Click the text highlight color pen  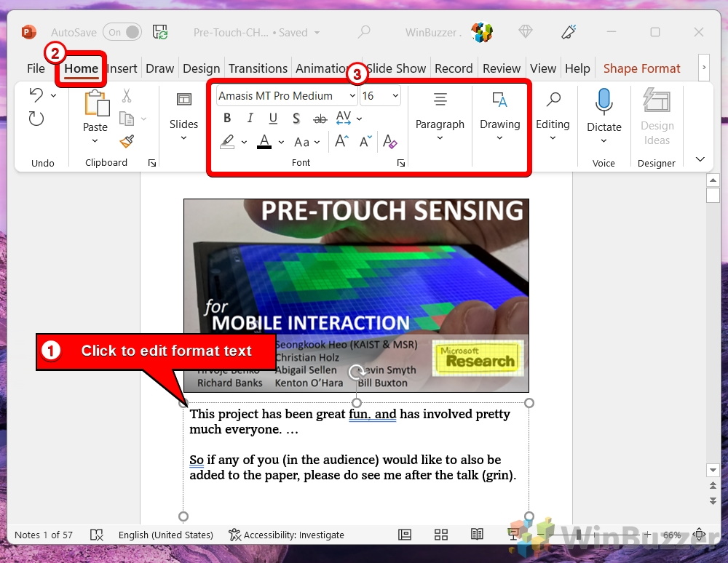(x=227, y=142)
